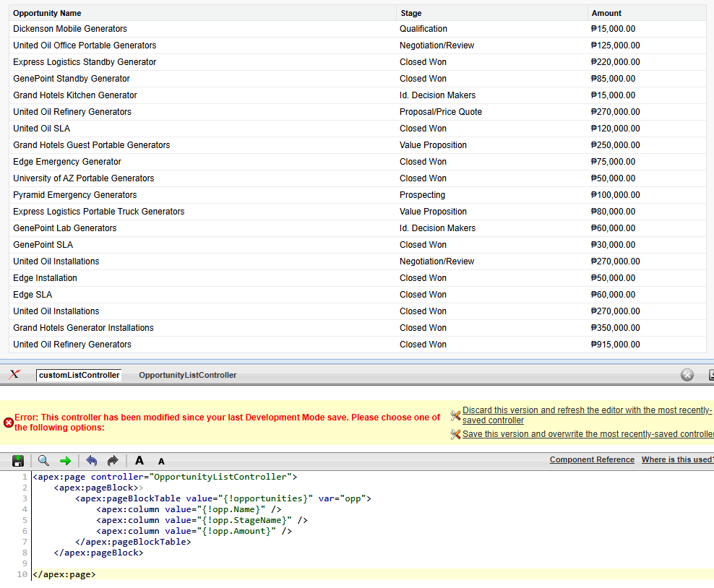Click the Where is this used link
This screenshot has width=714, height=588.
coord(677,459)
